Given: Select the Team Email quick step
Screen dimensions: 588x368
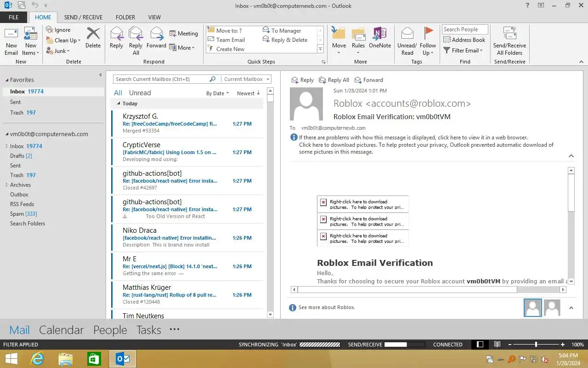Looking at the screenshot, I should (226, 40).
